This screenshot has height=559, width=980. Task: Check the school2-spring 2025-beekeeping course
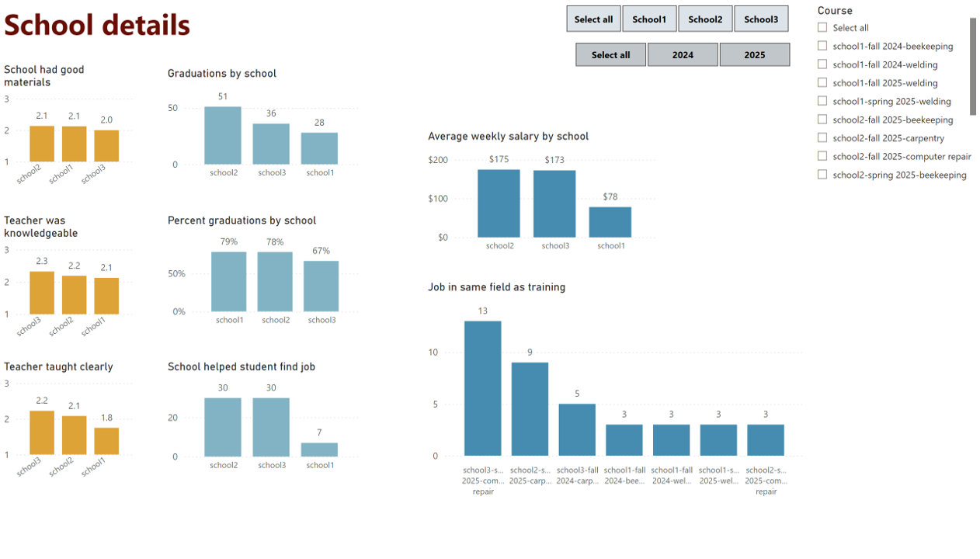pos(822,175)
